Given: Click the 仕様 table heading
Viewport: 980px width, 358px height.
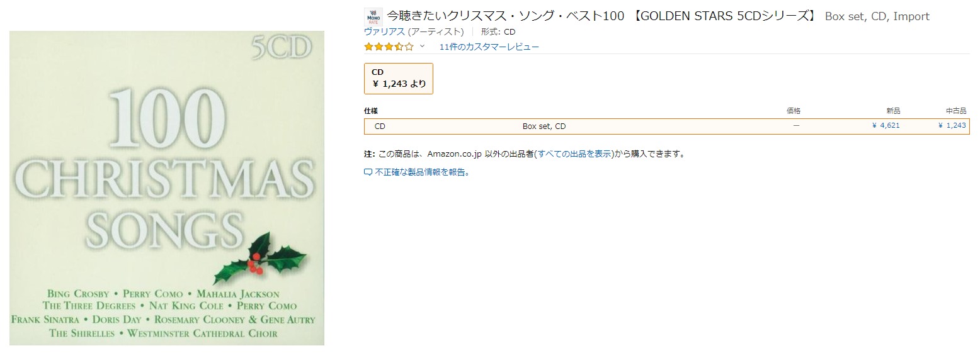Looking at the screenshot, I should click(x=371, y=111).
